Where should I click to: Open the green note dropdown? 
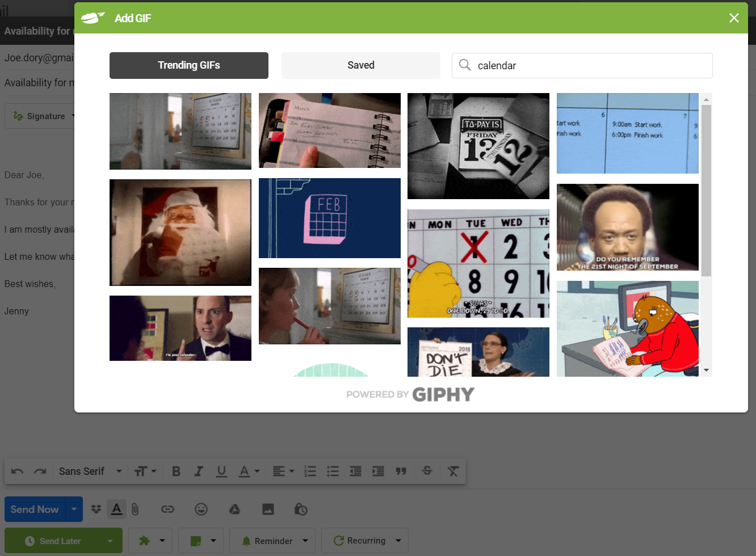click(201, 541)
